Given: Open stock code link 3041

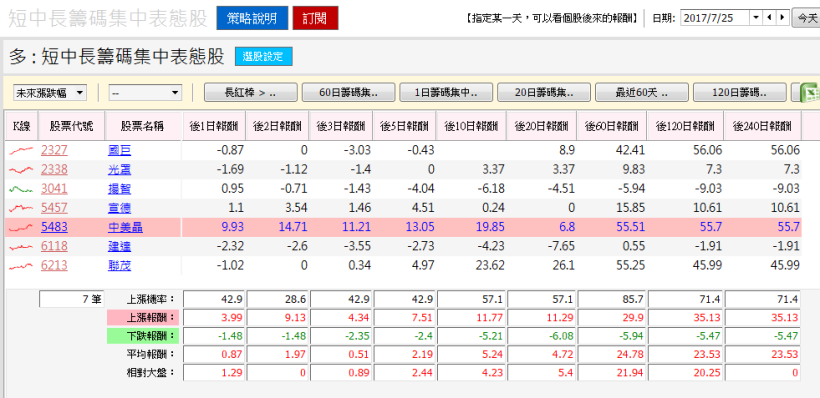Looking at the screenshot, I should pyautogui.click(x=54, y=189).
